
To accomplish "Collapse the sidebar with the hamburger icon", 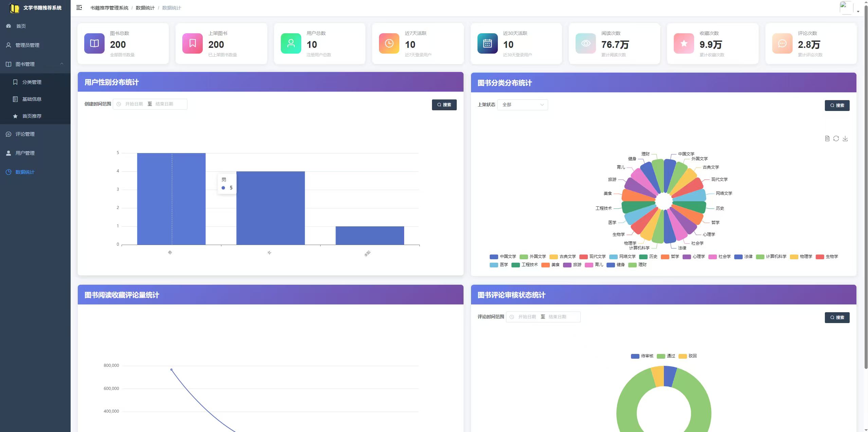I will [x=79, y=7].
